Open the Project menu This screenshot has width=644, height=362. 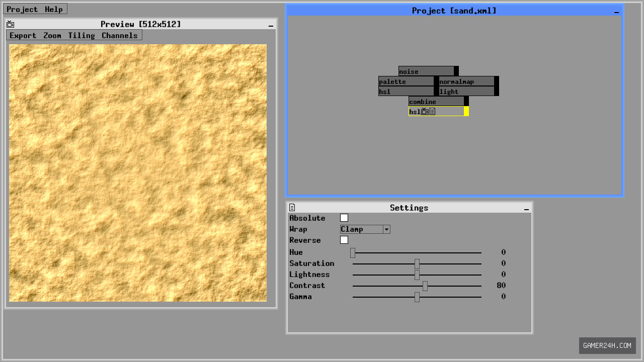22,9
